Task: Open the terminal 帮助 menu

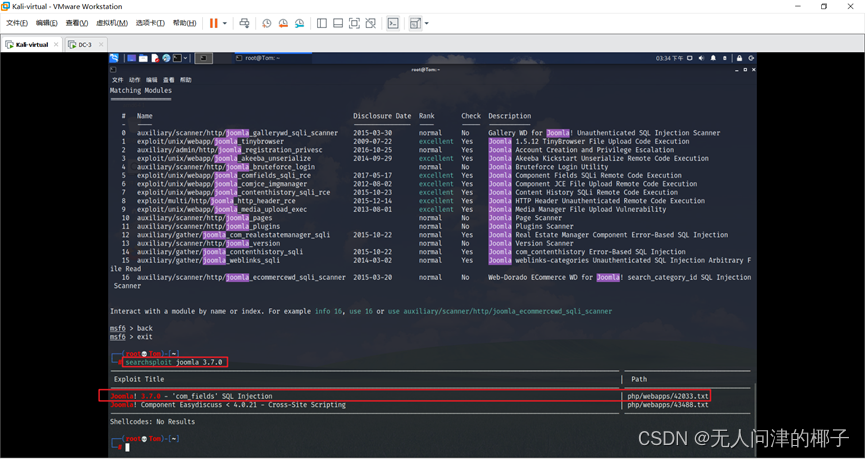Action: 186,80
